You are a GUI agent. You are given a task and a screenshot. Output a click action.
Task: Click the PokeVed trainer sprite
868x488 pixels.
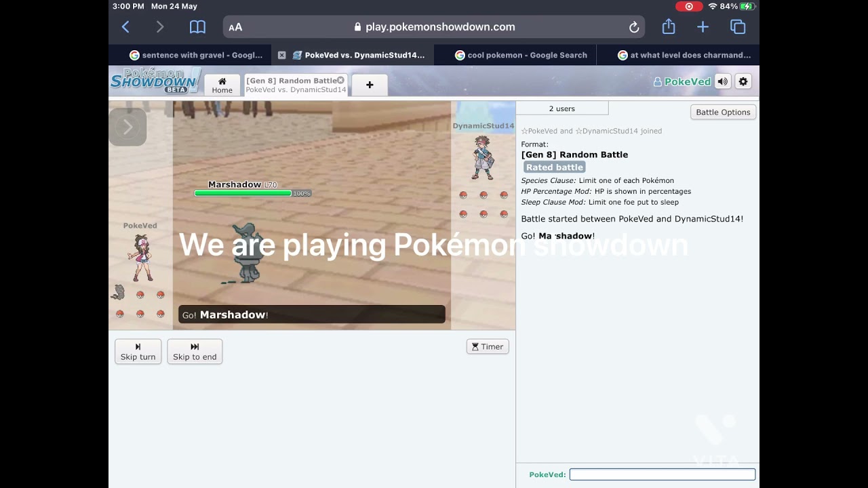pyautogui.click(x=142, y=258)
